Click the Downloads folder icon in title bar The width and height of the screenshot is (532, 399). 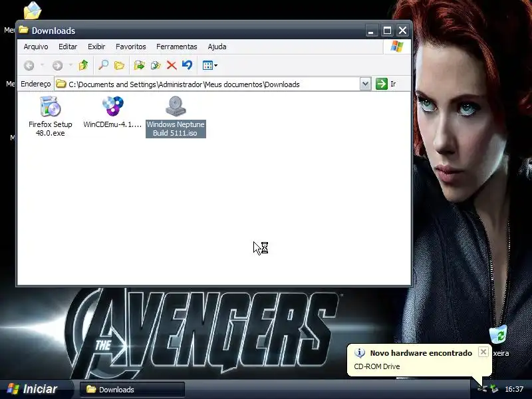pyautogui.click(x=23, y=30)
